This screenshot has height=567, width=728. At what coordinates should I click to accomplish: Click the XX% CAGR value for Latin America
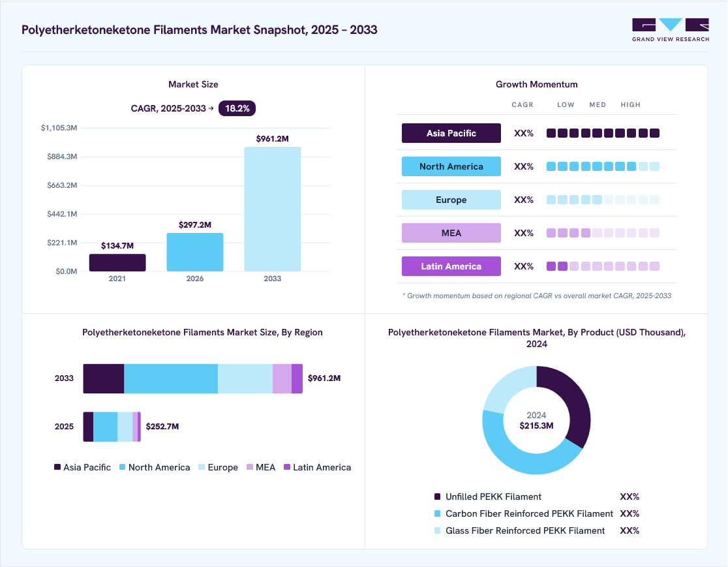click(524, 267)
